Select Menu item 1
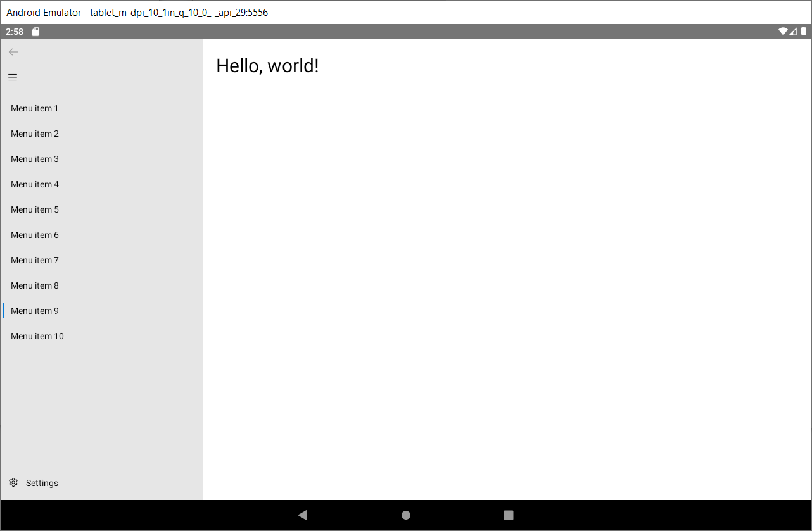 35,108
